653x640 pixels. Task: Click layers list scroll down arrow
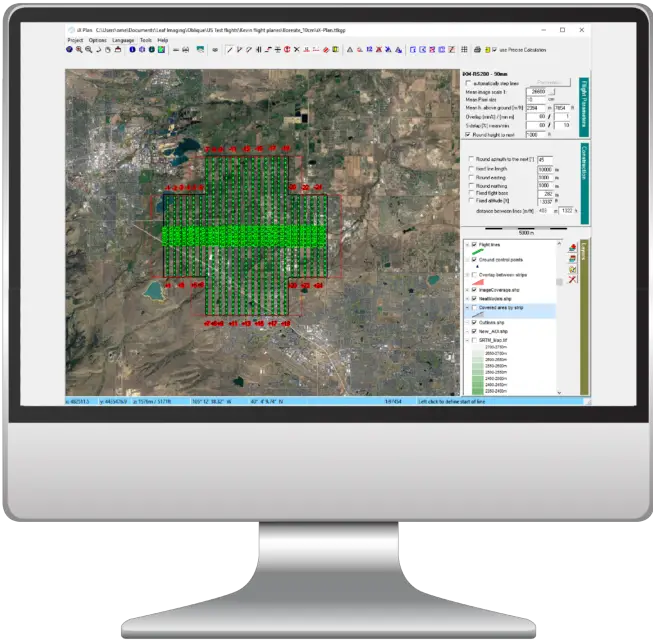(559, 392)
